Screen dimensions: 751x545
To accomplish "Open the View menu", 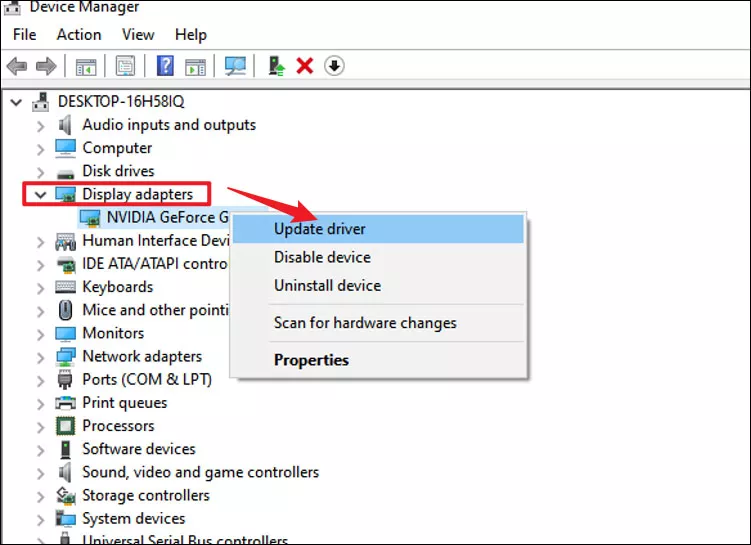I will (138, 34).
